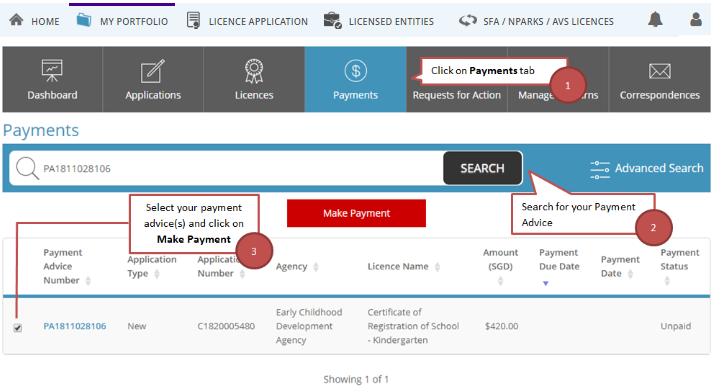The image size is (711, 388).
Task: Open notifications bell icon
Action: (x=655, y=19)
